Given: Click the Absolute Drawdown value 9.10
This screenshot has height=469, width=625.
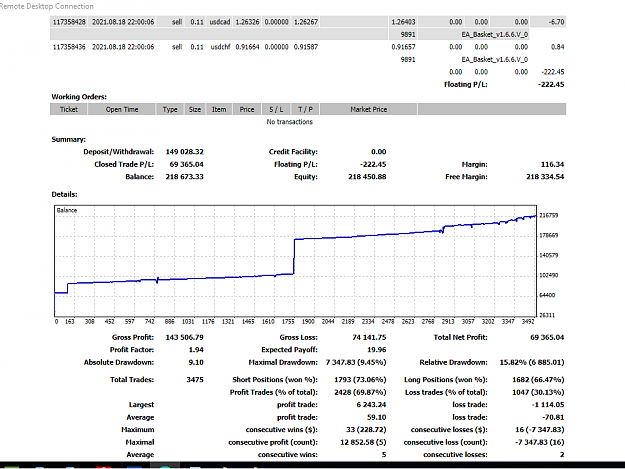Looking at the screenshot, I should [x=196, y=363].
